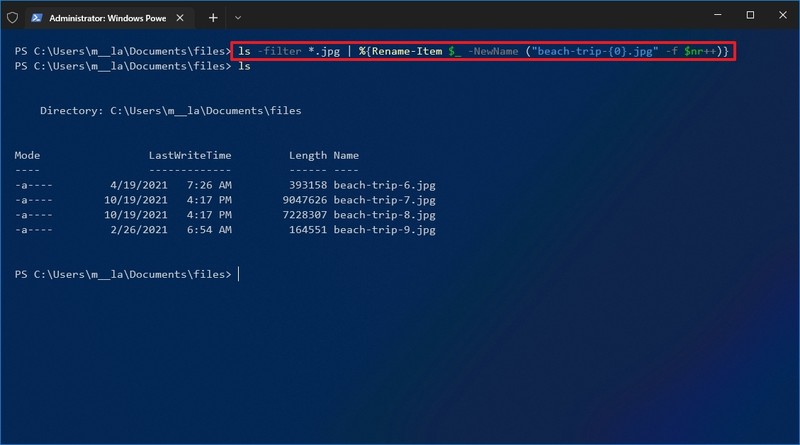Click on beach-trip-7.jpg file name

384,200
